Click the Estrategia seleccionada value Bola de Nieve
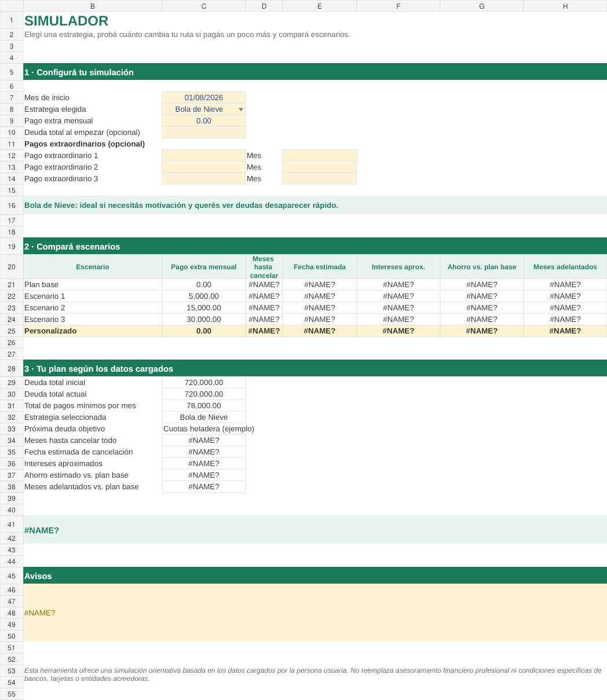 tap(204, 417)
